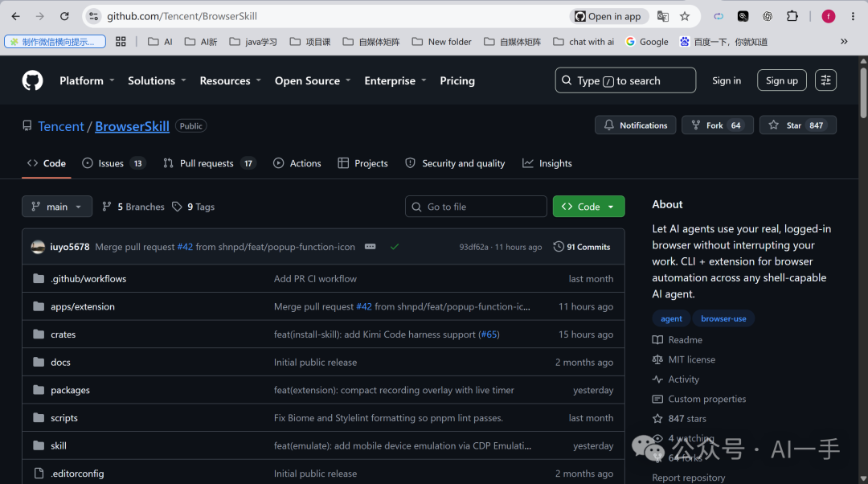Viewport: 868px width, 484px height.
Task: Open the Issues tab
Action: point(113,163)
